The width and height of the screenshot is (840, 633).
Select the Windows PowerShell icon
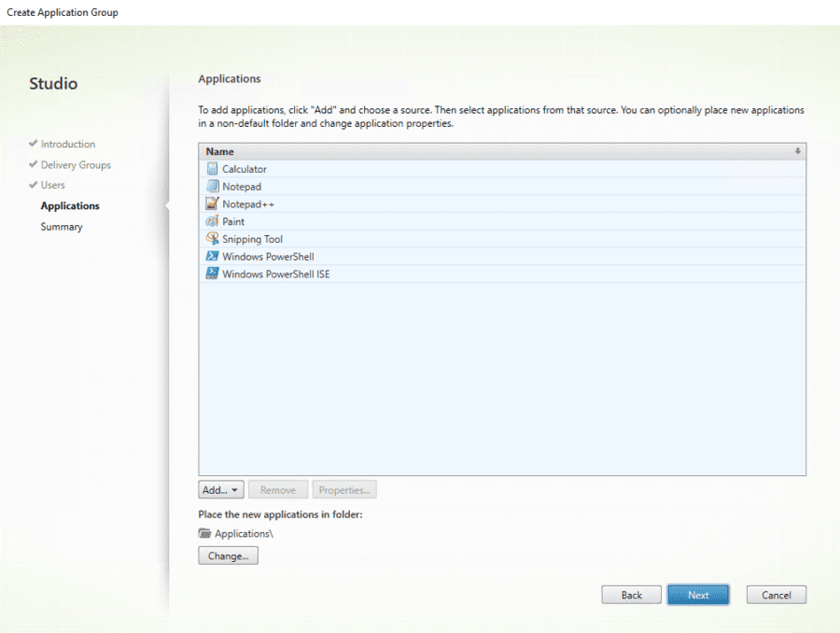(212, 257)
